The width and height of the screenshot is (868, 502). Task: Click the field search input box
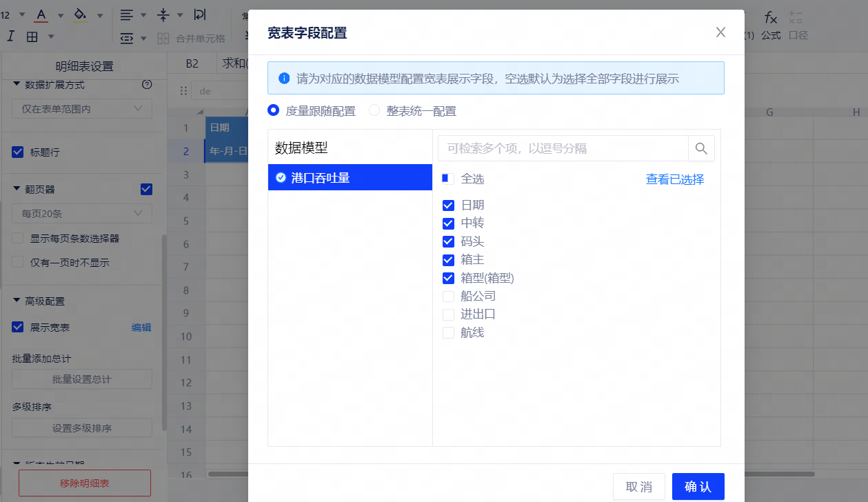click(563, 148)
